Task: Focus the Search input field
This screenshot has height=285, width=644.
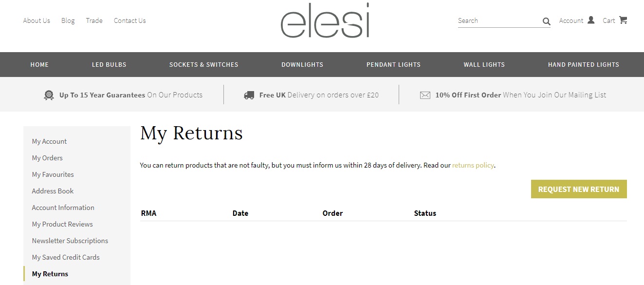Action: pyautogui.click(x=499, y=20)
